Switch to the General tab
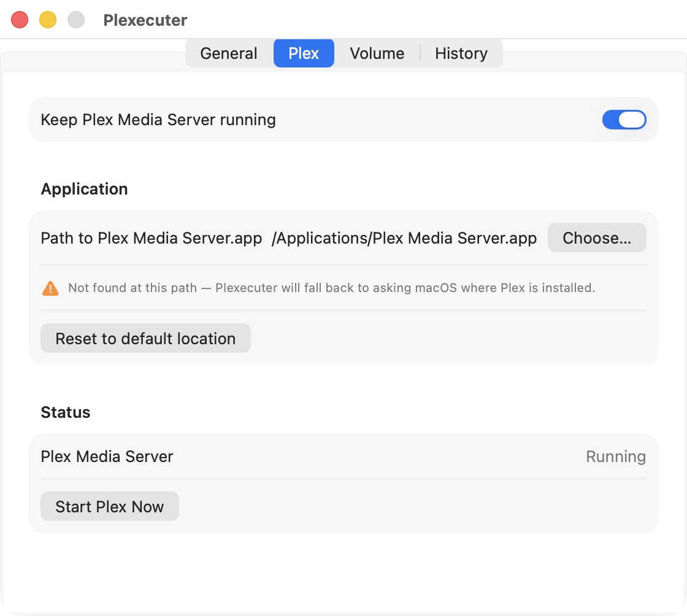 tap(229, 53)
